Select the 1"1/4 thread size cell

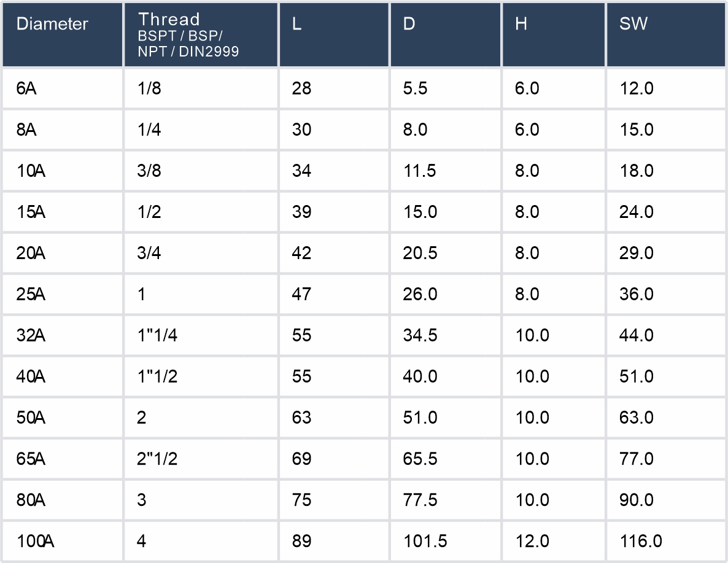(x=158, y=335)
